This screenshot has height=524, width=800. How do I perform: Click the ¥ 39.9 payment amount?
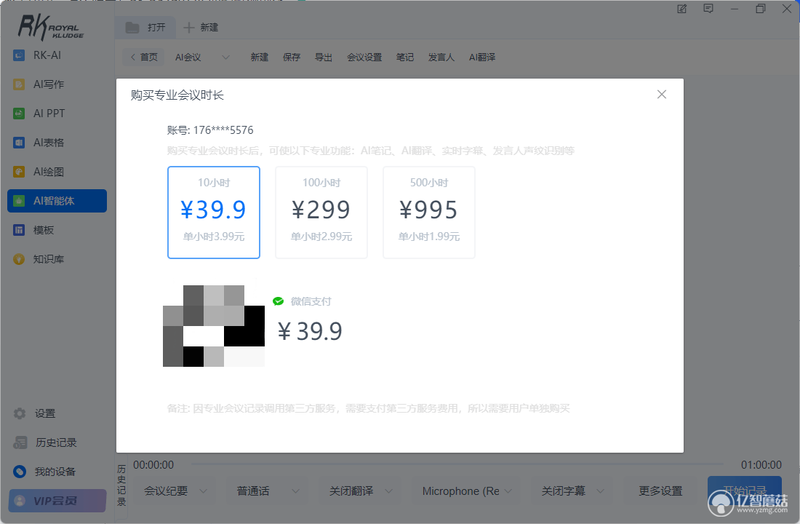click(310, 332)
